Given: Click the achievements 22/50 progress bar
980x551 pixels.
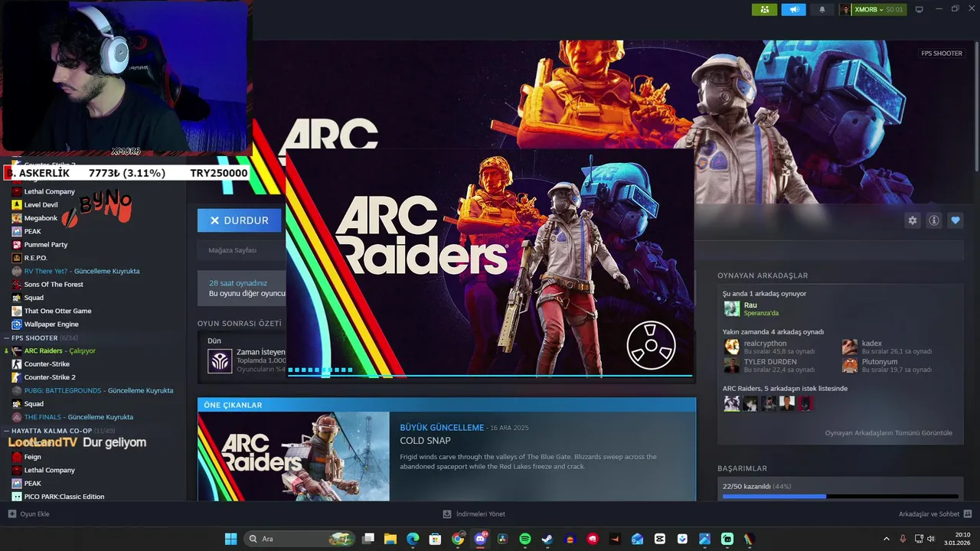Looking at the screenshot, I should [840, 497].
